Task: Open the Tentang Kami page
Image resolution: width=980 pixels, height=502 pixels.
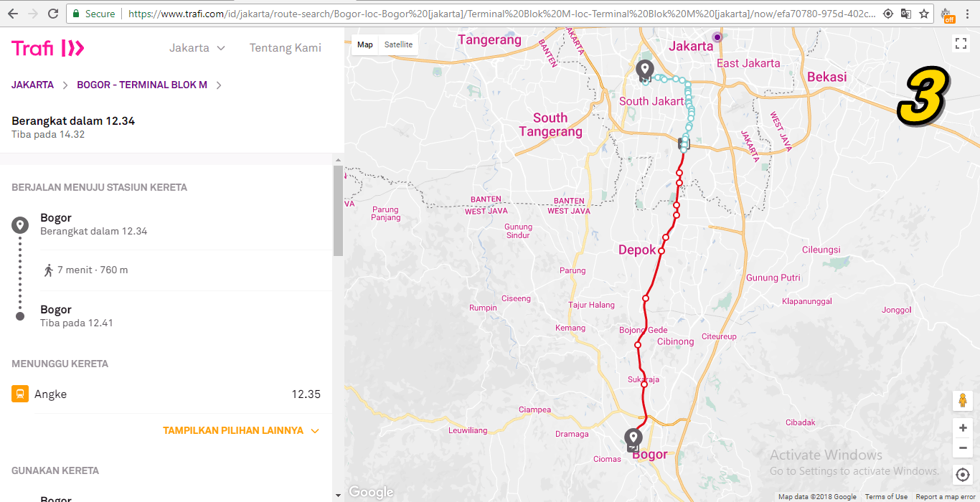Action: (285, 48)
